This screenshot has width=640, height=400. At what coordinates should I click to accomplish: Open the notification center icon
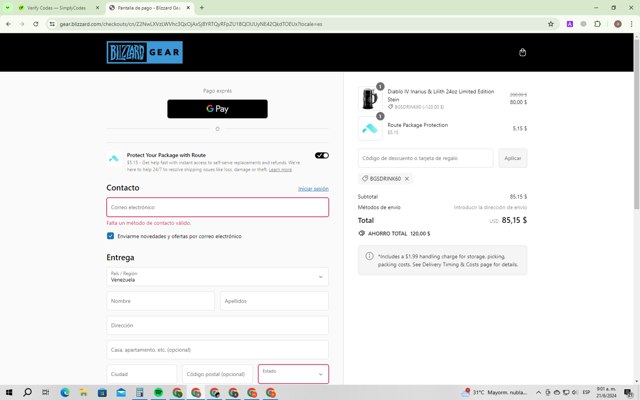click(x=629, y=393)
